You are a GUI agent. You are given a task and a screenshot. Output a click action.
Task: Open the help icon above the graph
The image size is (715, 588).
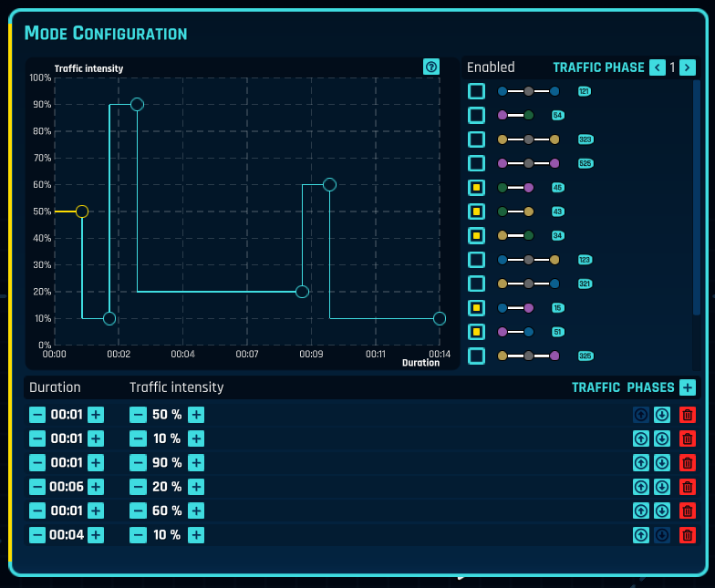click(431, 67)
